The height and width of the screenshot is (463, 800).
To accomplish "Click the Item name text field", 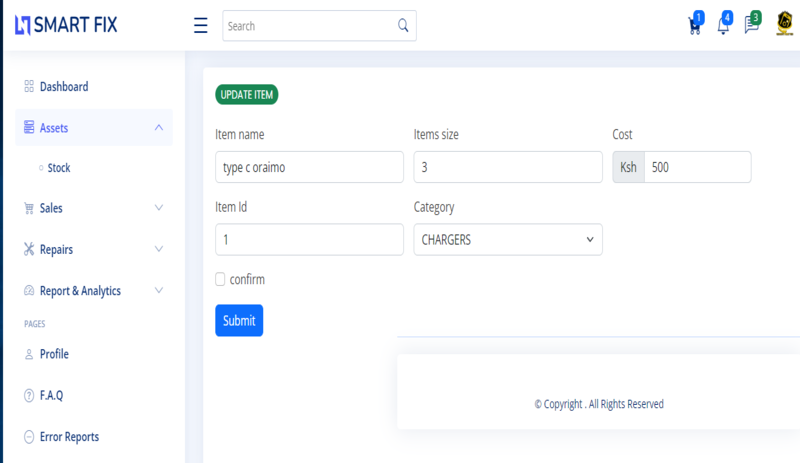I will click(x=309, y=167).
